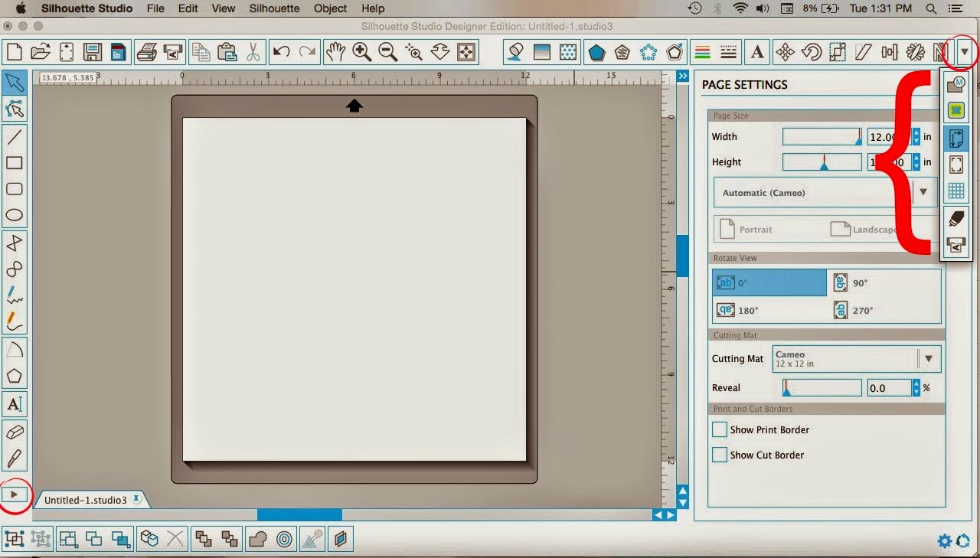This screenshot has height=558, width=980.
Task: Expand the top toolbar overflow arrow
Action: pyautogui.click(x=965, y=52)
